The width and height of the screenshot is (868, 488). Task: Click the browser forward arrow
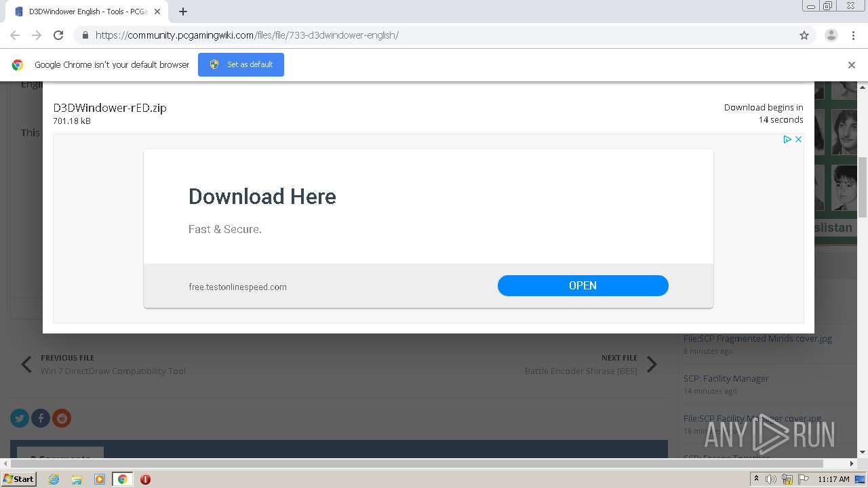tap(37, 35)
